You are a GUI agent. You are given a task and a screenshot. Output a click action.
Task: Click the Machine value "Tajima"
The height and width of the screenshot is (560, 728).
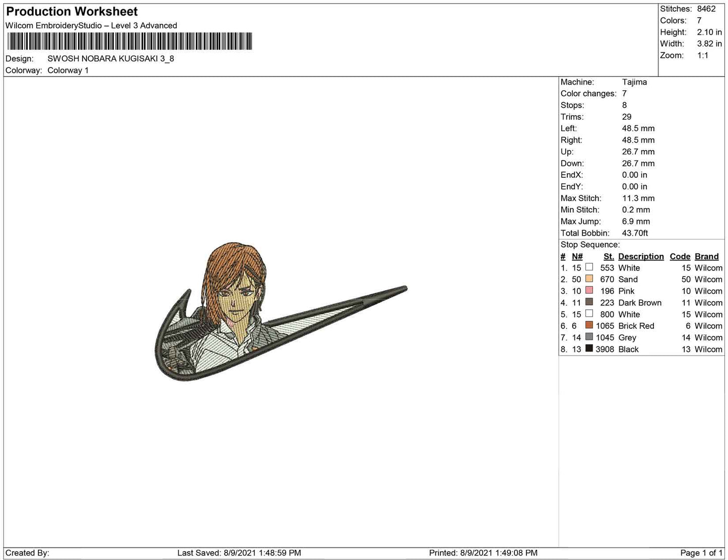point(634,82)
